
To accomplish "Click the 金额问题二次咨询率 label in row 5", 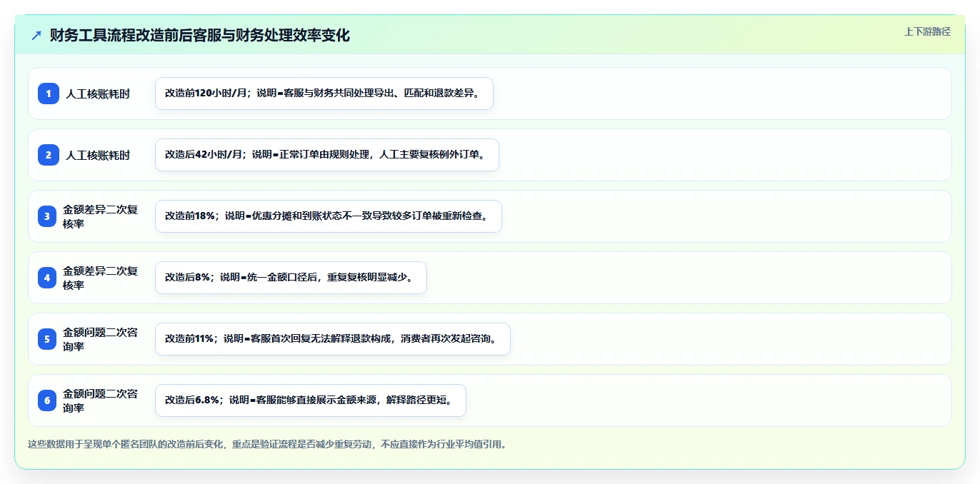I will point(101,339).
